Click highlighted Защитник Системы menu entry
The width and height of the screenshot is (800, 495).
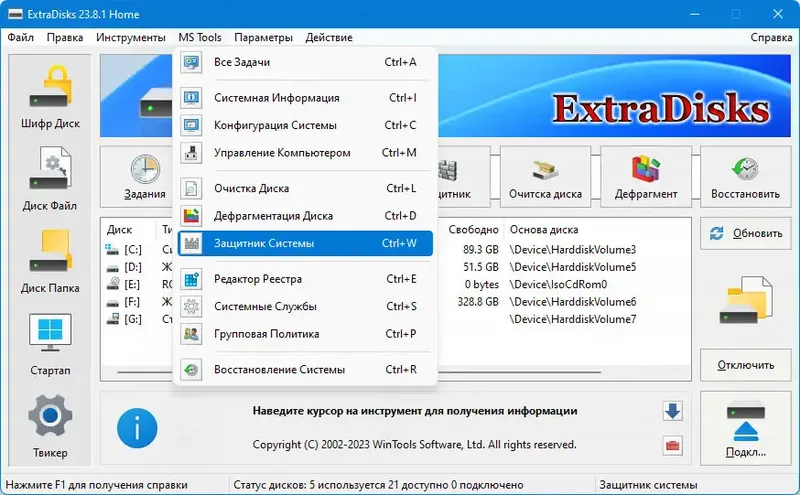pyautogui.click(x=305, y=243)
